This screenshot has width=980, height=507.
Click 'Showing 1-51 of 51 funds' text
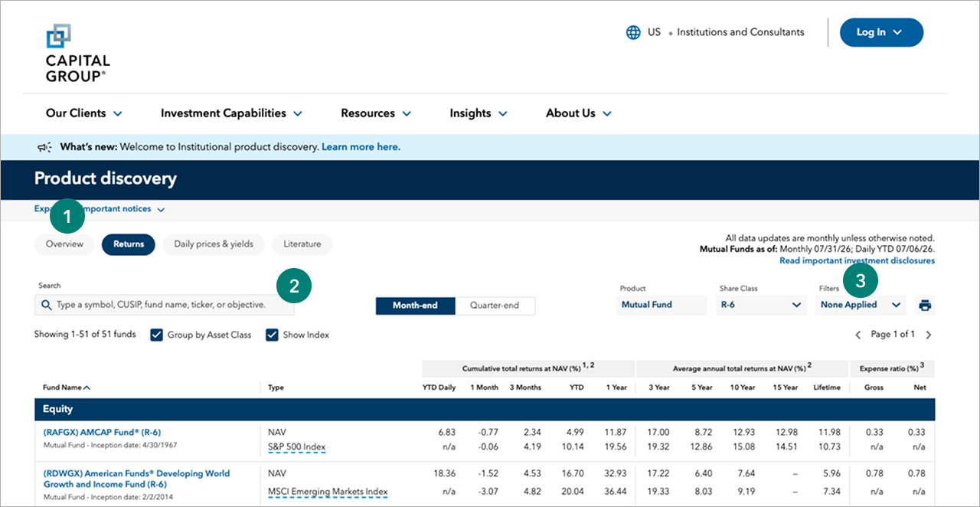click(85, 335)
